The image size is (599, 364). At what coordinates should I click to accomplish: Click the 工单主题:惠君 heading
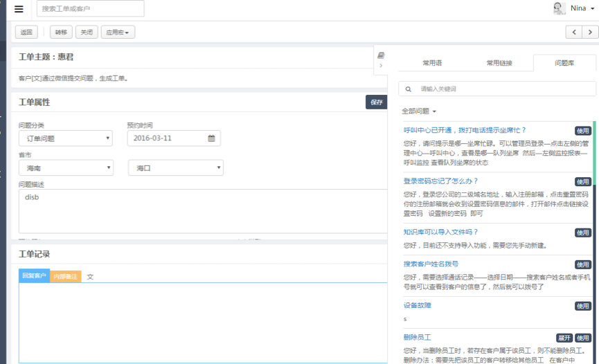click(x=46, y=57)
